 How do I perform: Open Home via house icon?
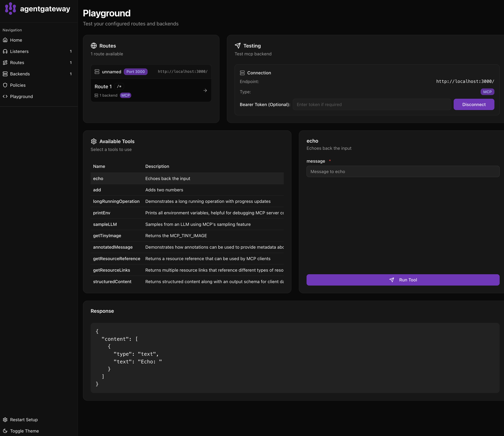pyautogui.click(x=5, y=40)
